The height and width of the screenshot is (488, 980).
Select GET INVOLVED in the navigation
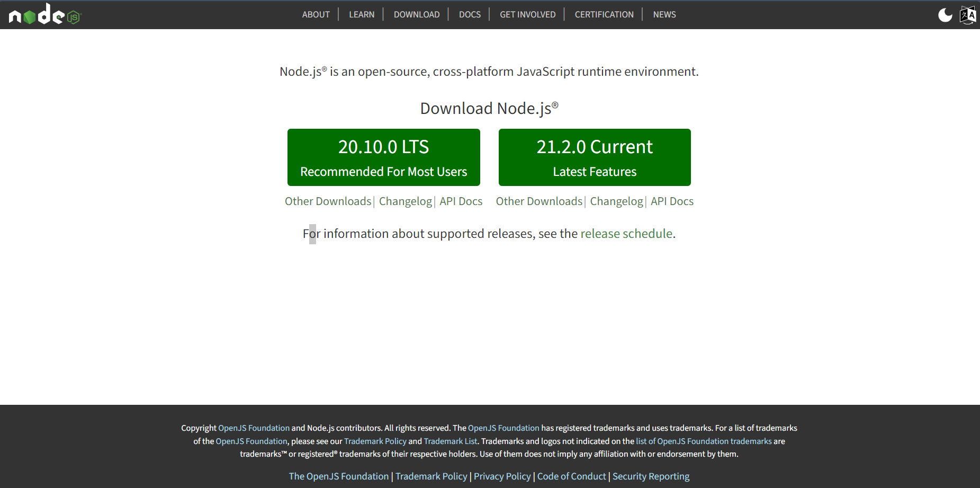(528, 14)
